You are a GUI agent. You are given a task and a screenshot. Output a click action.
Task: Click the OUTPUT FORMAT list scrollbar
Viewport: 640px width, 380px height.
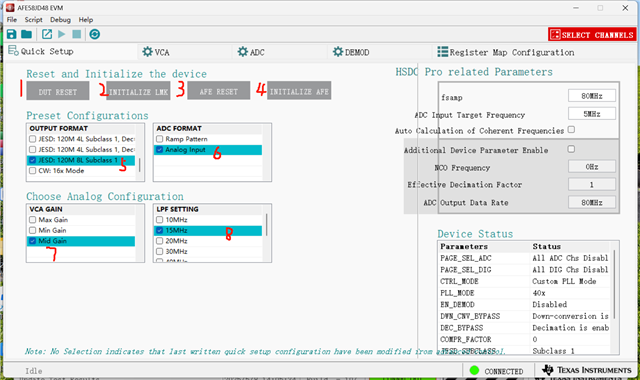click(140, 164)
